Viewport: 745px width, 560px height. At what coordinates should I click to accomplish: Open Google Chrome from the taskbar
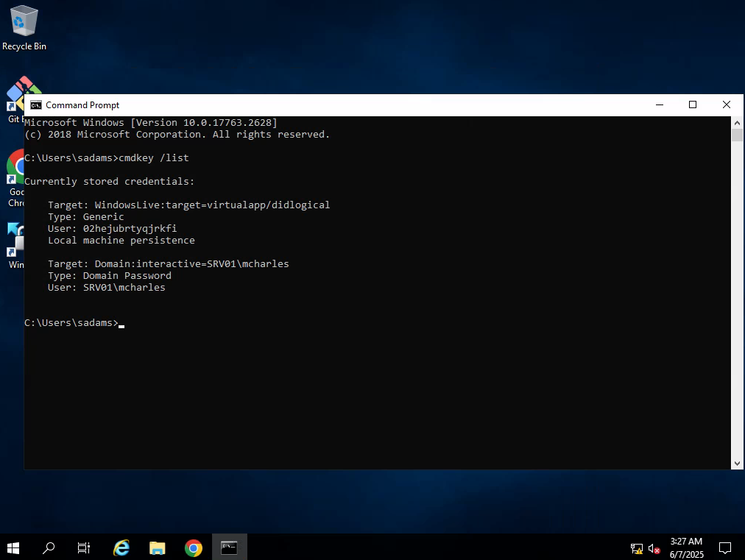click(193, 547)
